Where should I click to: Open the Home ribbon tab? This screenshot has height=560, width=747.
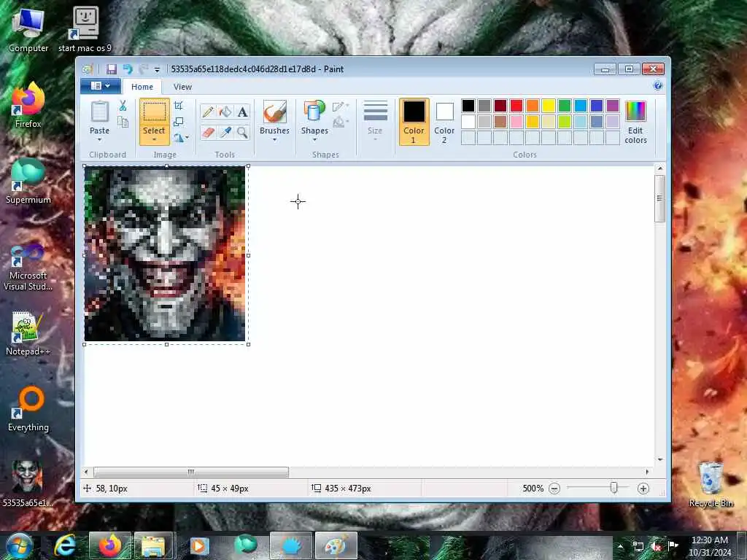[142, 87]
